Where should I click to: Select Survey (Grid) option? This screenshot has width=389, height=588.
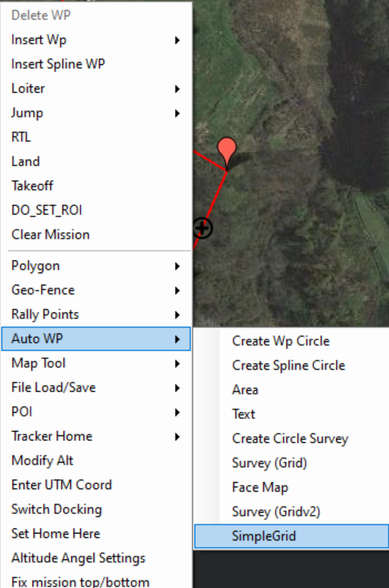tap(269, 463)
